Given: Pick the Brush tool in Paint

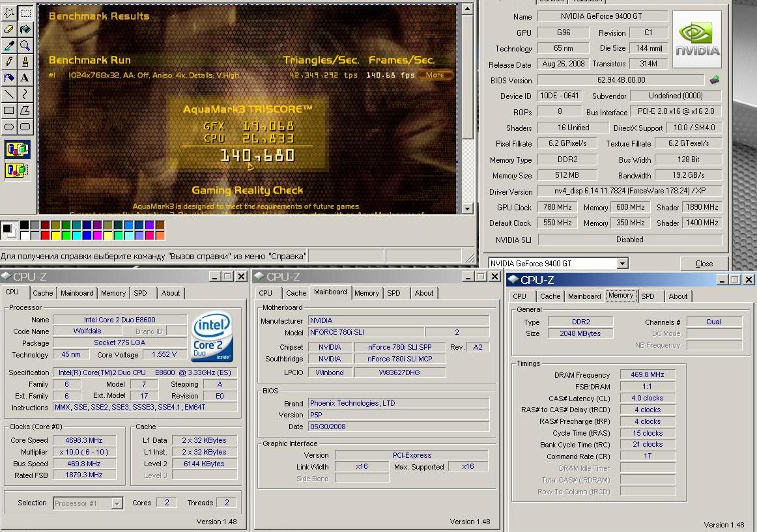Looking at the screenshot, I should pyautogui.click(x=25, y=61).
